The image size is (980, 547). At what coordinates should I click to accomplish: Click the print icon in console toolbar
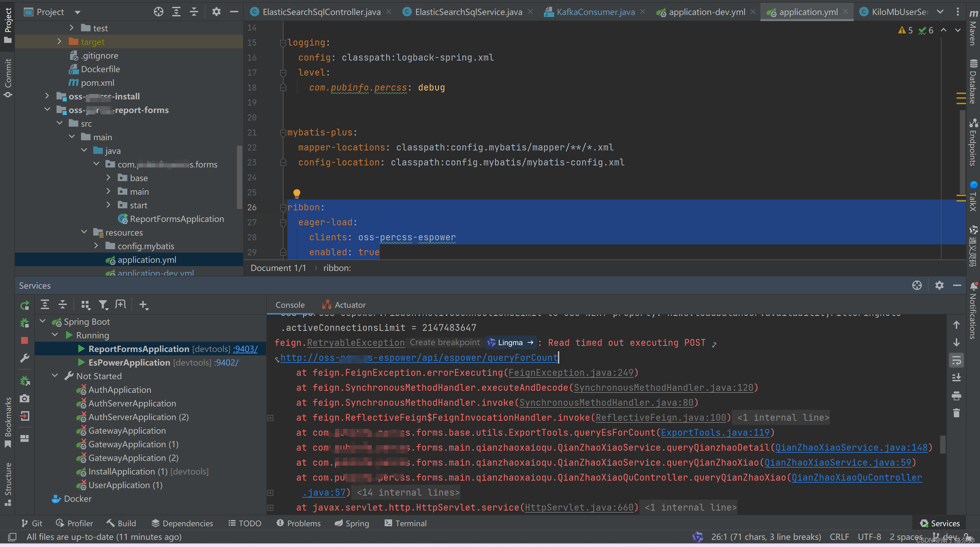tap(957, 396)
